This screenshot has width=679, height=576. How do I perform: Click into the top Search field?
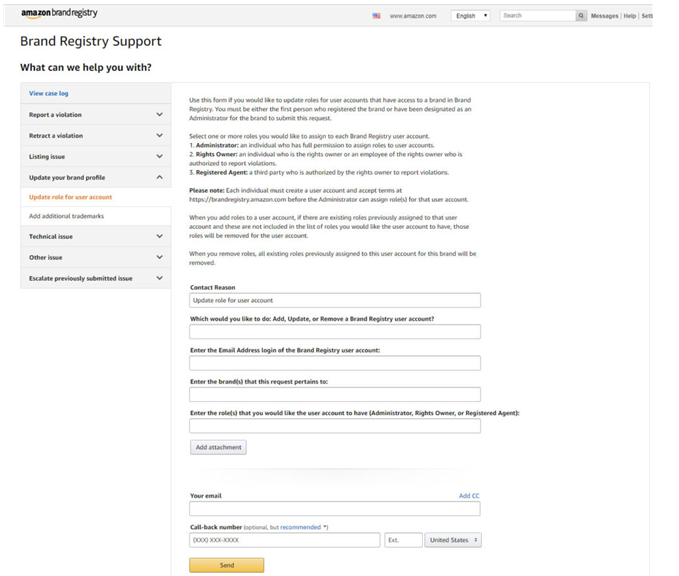pos(538,16)
